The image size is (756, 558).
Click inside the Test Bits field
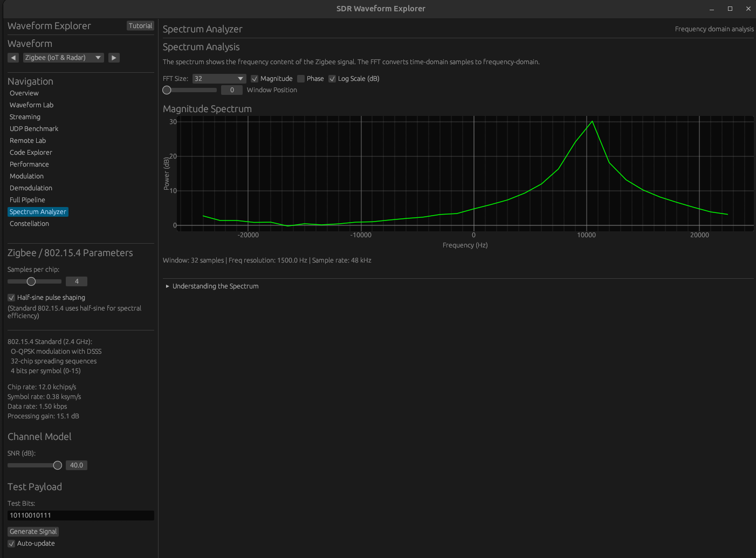(x=80, y=515)
